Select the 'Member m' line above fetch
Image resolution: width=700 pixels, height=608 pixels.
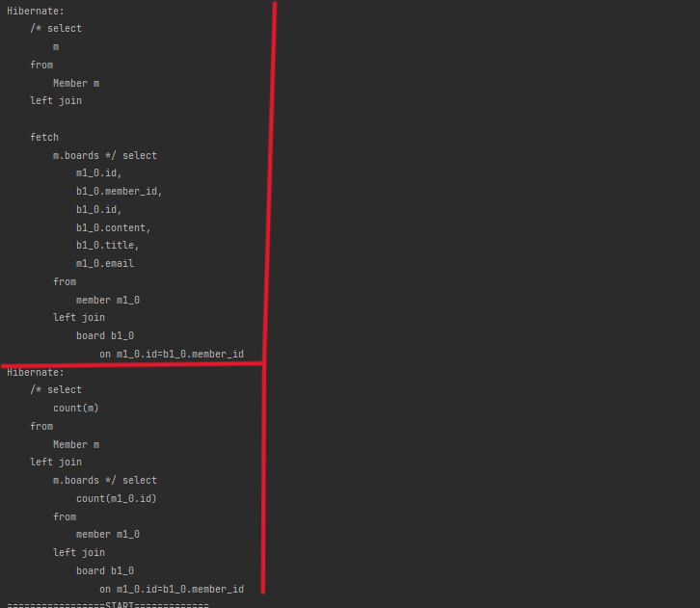pos(76,83)
